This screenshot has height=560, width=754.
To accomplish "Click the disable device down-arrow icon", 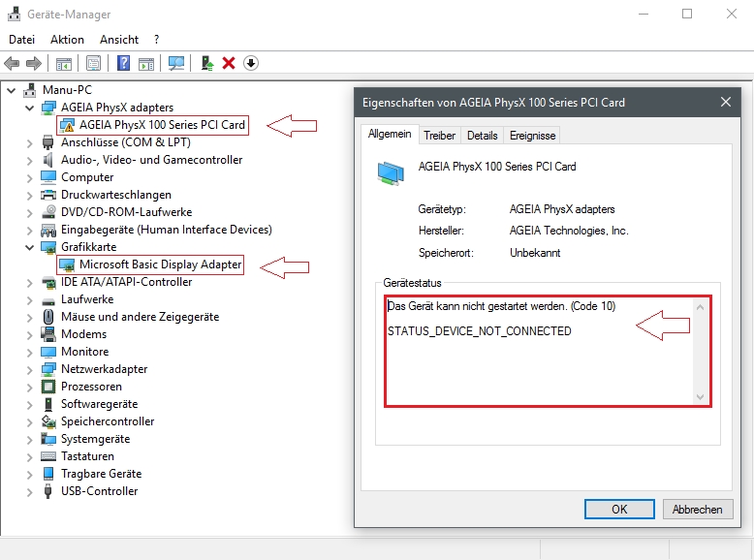I will click(251, 63).
